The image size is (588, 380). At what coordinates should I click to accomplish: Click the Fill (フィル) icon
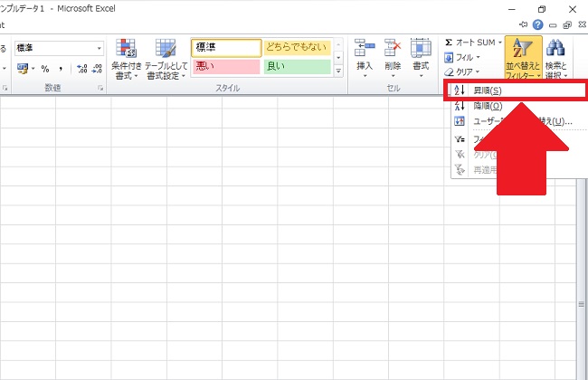449,57
